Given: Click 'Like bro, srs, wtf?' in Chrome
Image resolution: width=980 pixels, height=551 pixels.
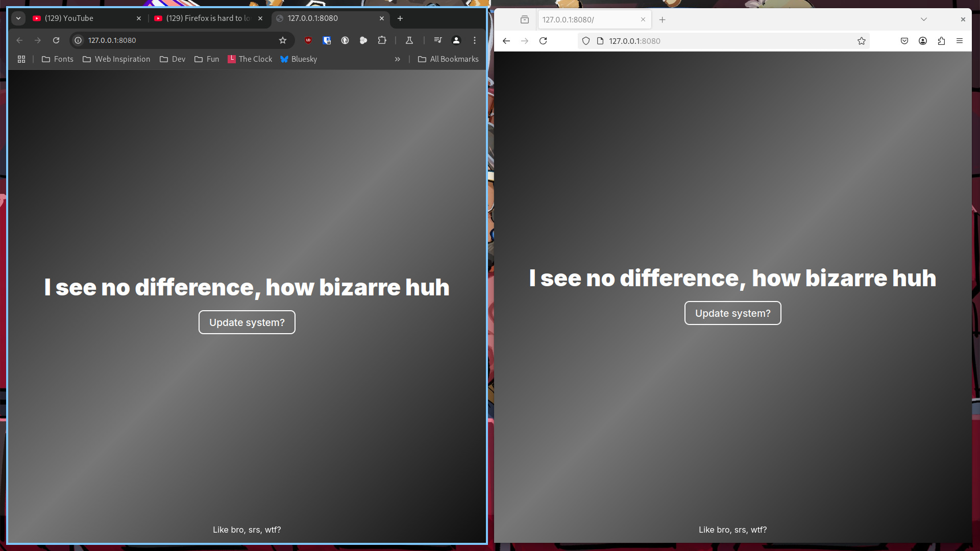Looking at the screenshot, I should tap(247, 530).
